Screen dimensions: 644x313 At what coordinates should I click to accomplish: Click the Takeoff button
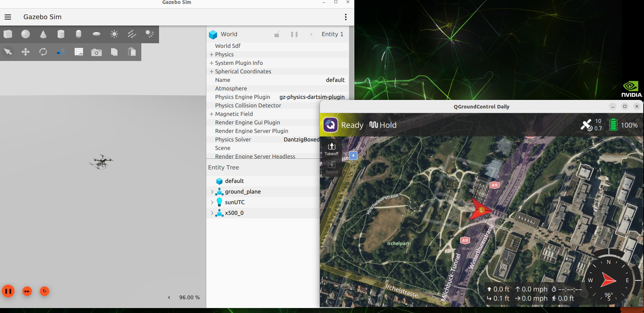click(x=332, y=149)
